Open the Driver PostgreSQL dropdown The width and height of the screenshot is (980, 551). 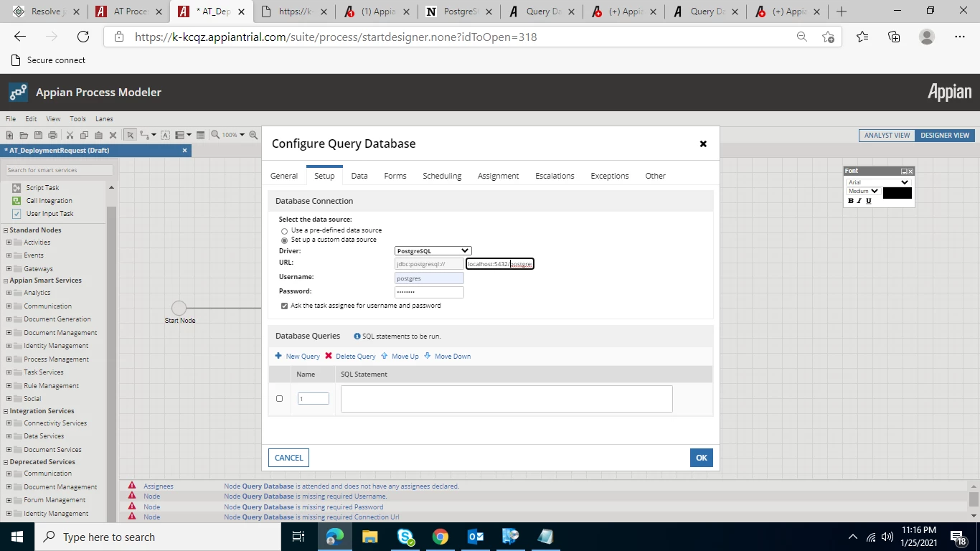(433, 251)
